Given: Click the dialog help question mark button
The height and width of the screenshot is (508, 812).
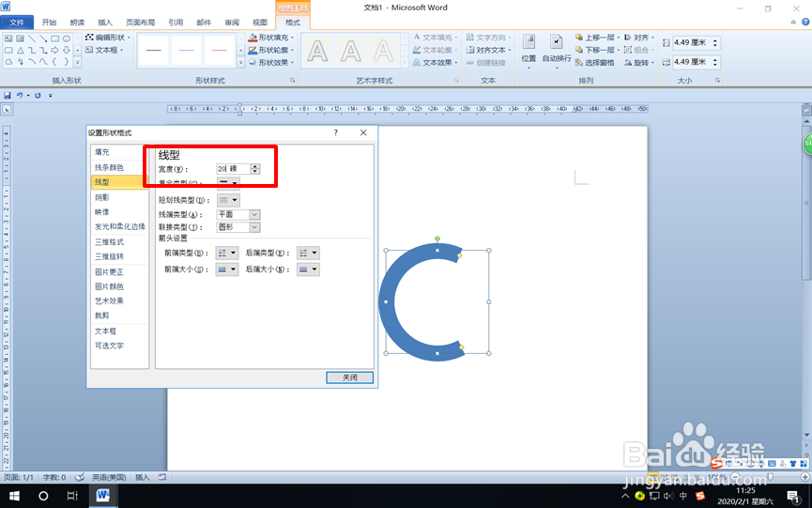Looking at the screenshot, I should (335, 132).
